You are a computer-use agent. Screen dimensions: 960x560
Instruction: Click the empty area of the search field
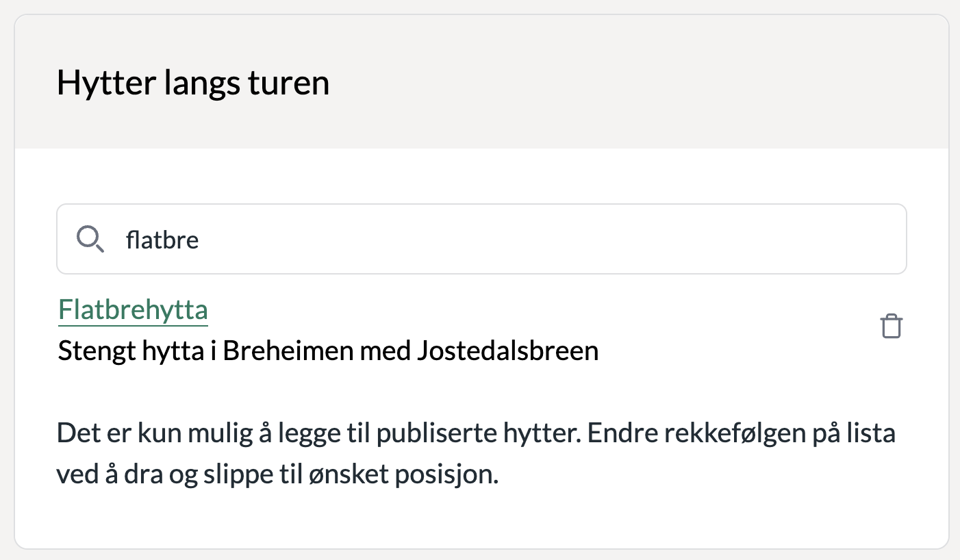tap(548, 240)
